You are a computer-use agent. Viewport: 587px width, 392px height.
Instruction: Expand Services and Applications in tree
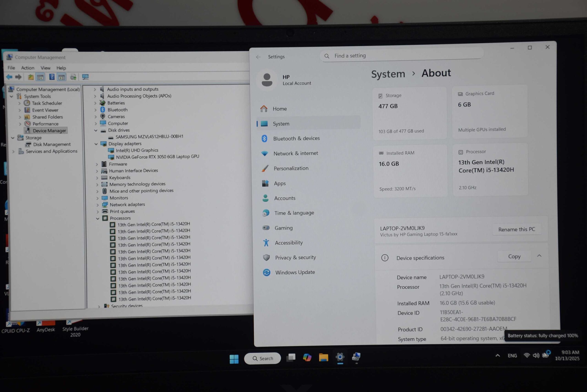click(x=14, y=151)
